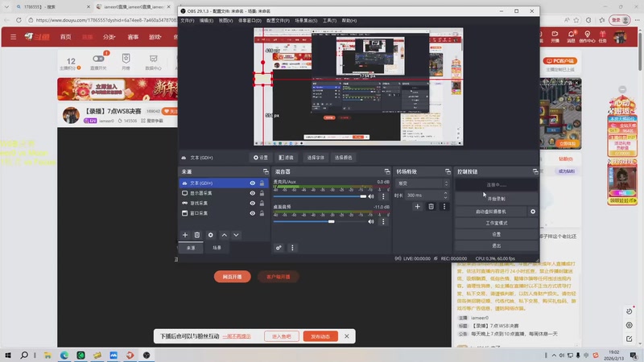Screen dimensions: 644x362
Task: Open mixer panel three-dot menu at bottom
Action: (292, 248)
